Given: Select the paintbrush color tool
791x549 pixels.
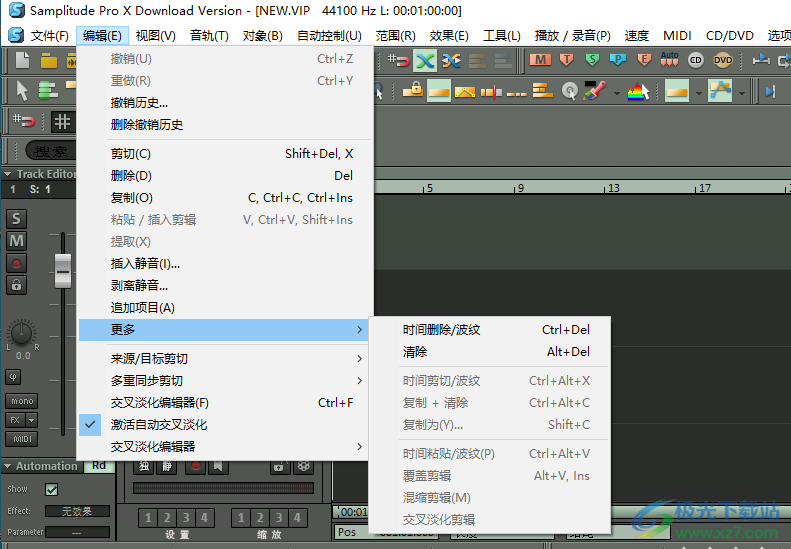Looking at the screenshot, I should tap(595, 91).
